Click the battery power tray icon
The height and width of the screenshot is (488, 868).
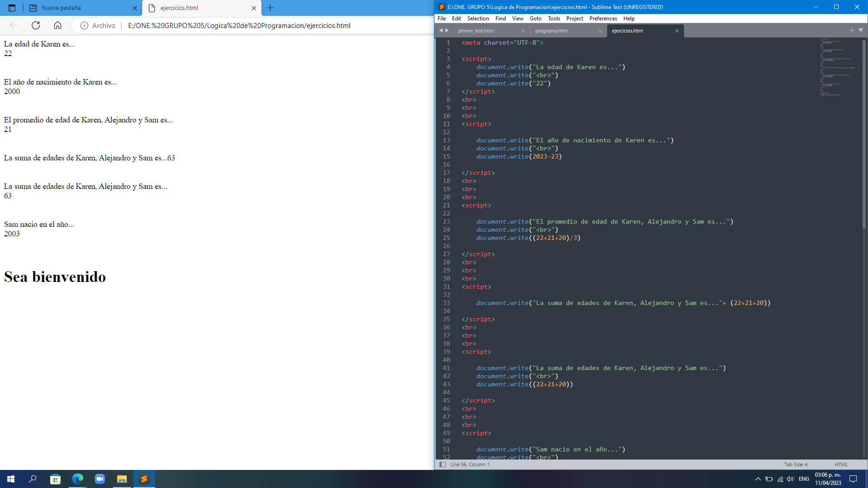769,479
